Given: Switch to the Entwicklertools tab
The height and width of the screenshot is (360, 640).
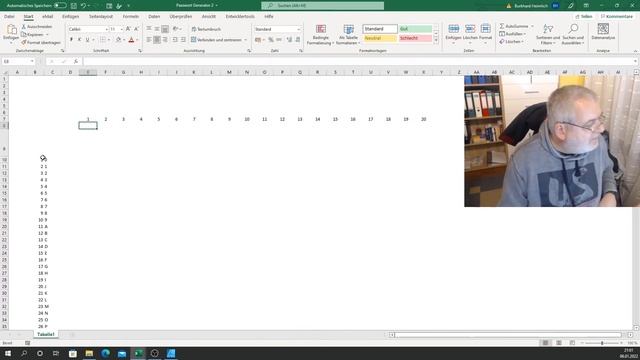Looking at the screenshot, I should coord(240,17).
